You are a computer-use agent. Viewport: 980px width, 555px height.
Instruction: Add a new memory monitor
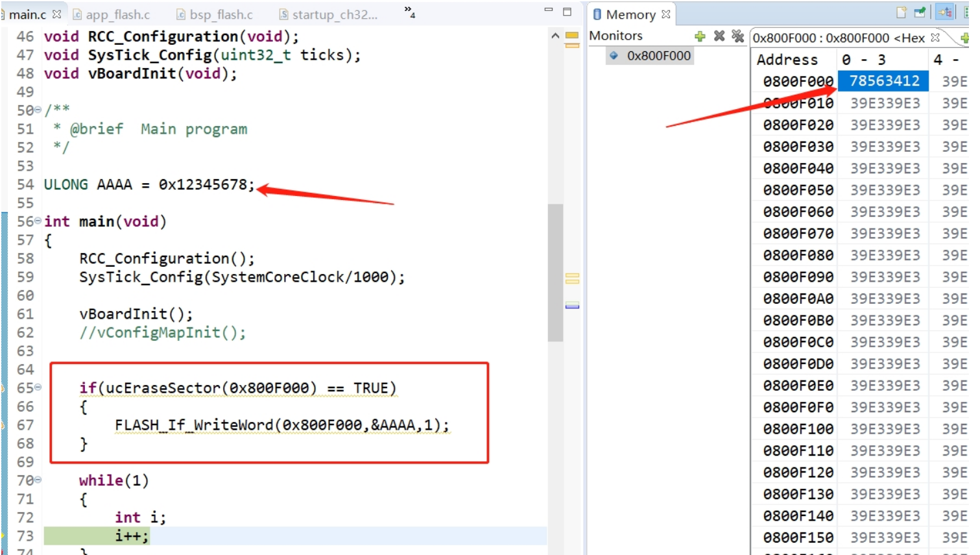click(x=700, y=36)
